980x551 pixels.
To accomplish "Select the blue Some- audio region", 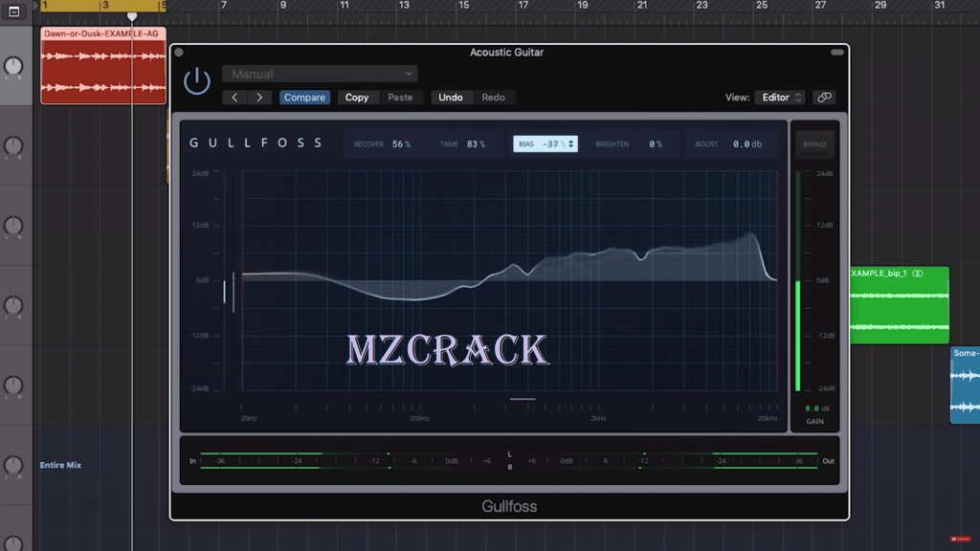I will [x=965, y=386].
